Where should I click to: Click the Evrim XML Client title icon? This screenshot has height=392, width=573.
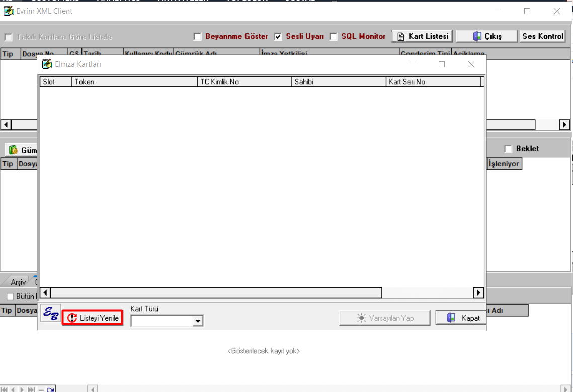(x=8, y=11)
